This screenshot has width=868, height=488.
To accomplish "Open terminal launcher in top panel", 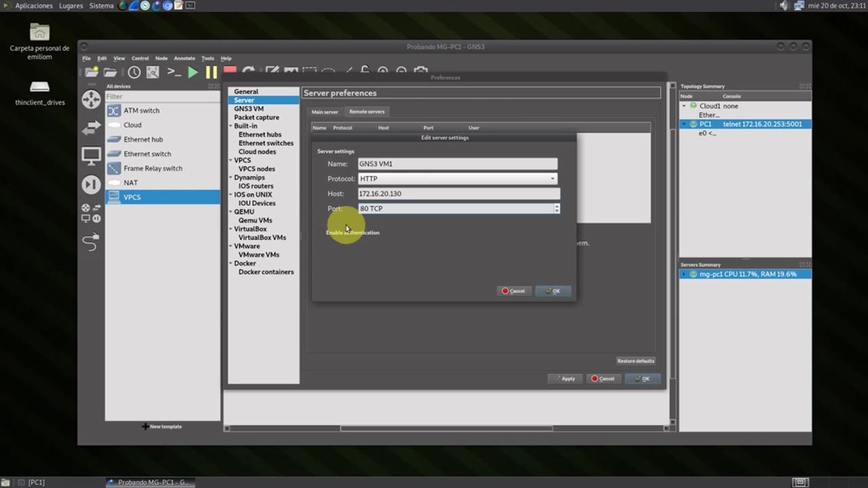I will tap(191, 5).
